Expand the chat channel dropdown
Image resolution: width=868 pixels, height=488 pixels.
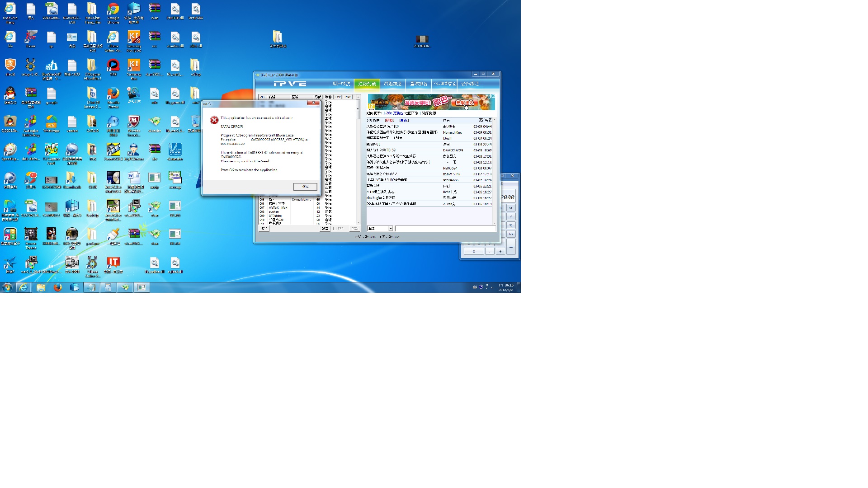pos(391,229)
